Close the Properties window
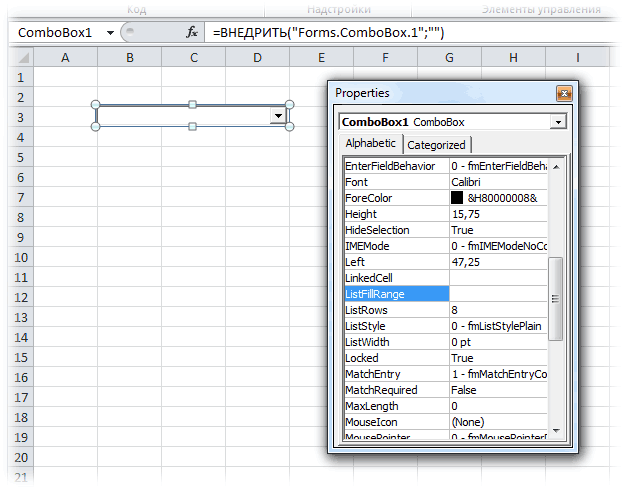The image size is (624, 489). coord(564,93)
